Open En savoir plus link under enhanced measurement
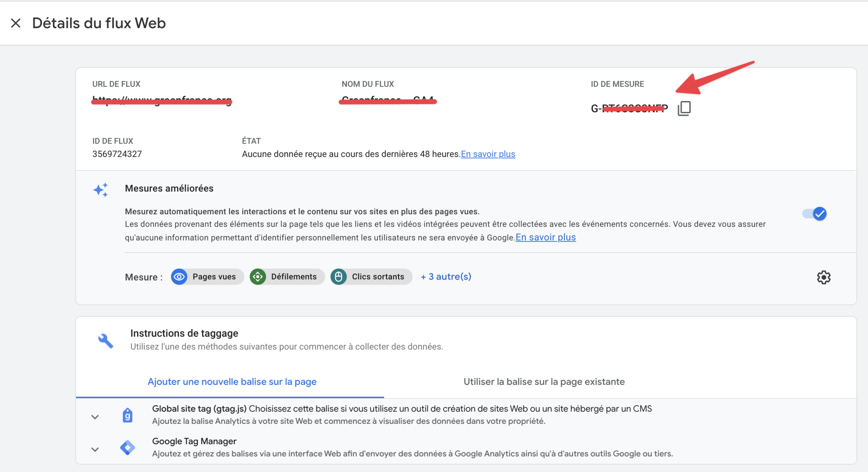The image size is (868, 472). tap(546, 237)
